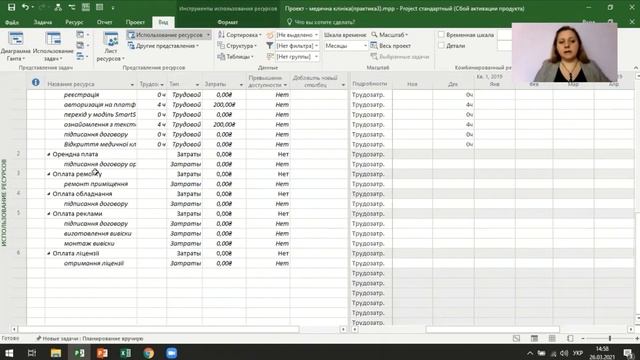
Task: Click the Добавить новый столбец column header
Action: [318, 81]
